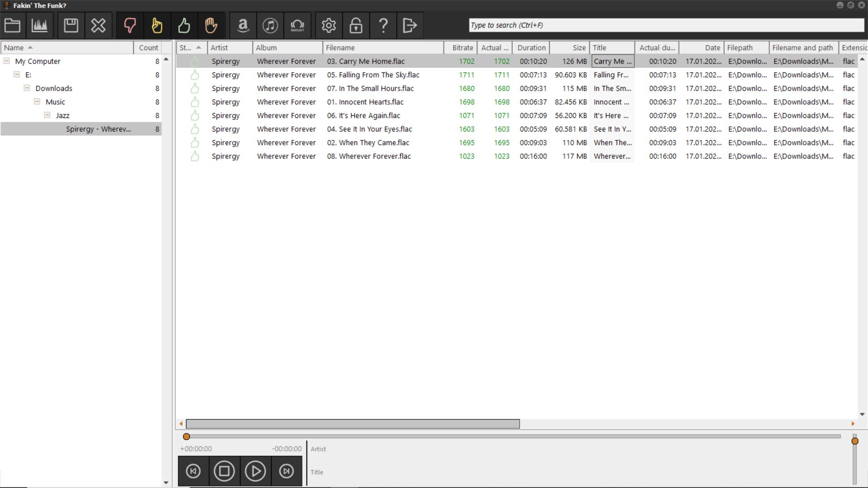
Task: Toggle status thumb for Innocent Hearts.flac
Action: coord(195,102)
